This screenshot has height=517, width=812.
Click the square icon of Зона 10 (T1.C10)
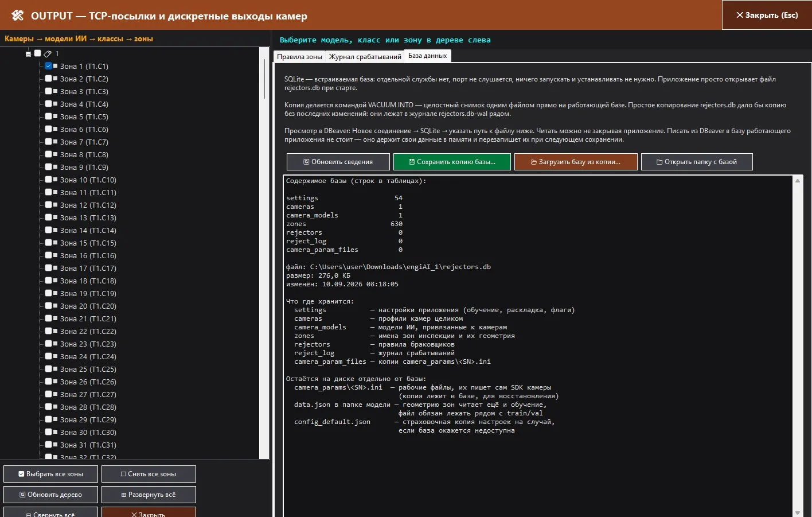(x=56, y=180)
